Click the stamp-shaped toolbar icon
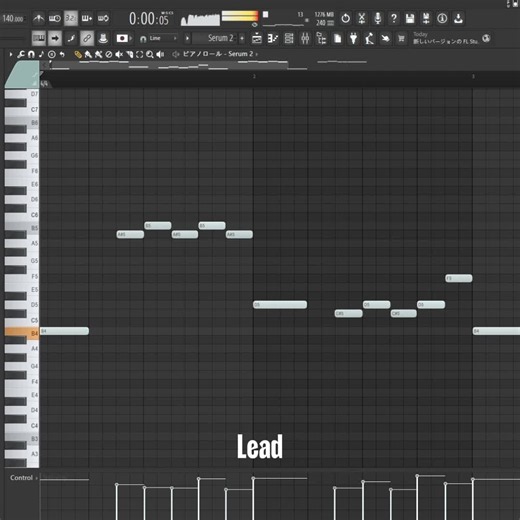520x520 pixels. click(103, 38)
